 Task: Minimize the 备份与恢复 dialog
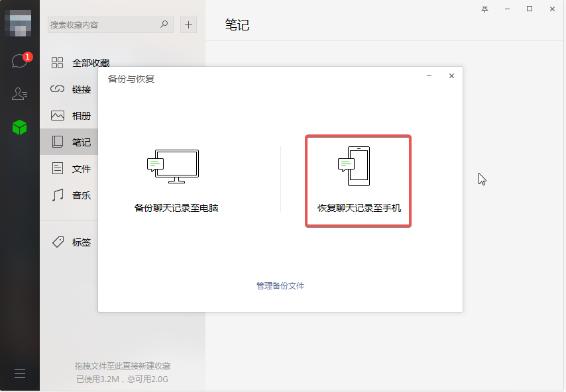pyautogui.click(x=429, y=75)
